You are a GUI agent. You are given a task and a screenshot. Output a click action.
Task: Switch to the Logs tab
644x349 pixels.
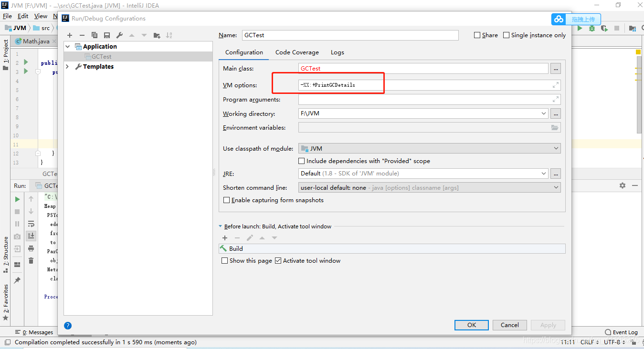coord(337,52)
